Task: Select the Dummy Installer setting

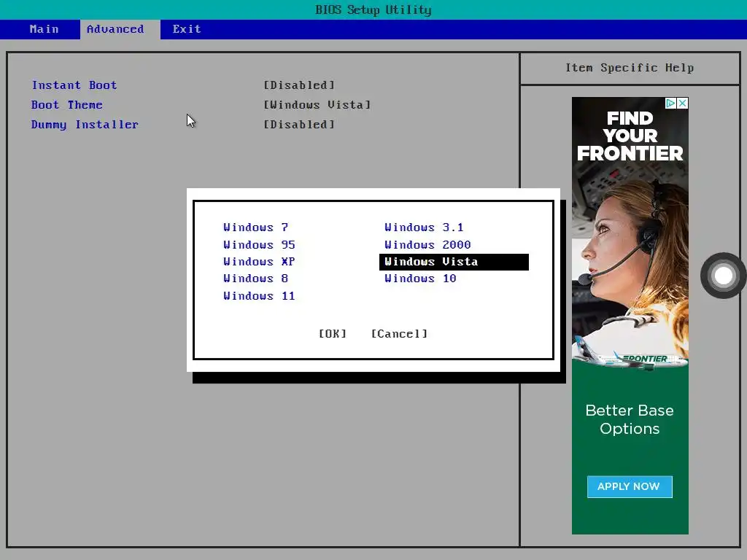Action: (x=85, y=125)
